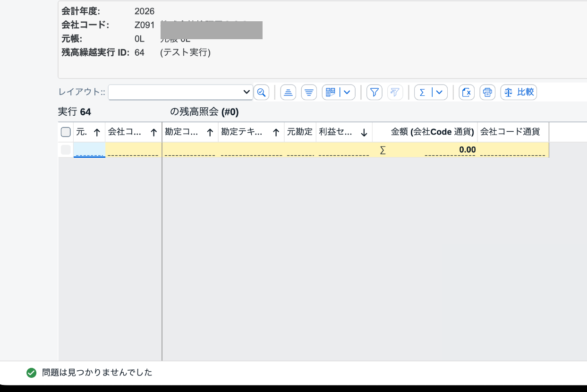
Task: Open the details magnifier icon
Action: tap(261, 92)
